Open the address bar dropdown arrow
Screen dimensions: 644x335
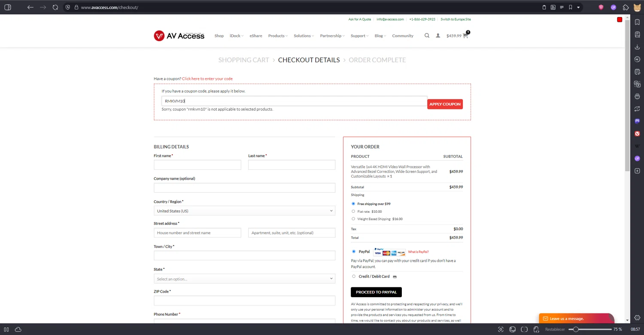578,7
